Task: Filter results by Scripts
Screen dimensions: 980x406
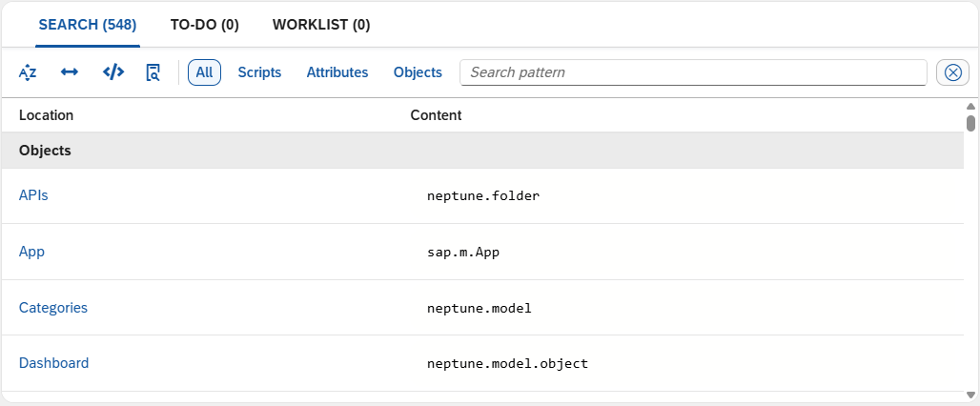Action: click(259, 72)
